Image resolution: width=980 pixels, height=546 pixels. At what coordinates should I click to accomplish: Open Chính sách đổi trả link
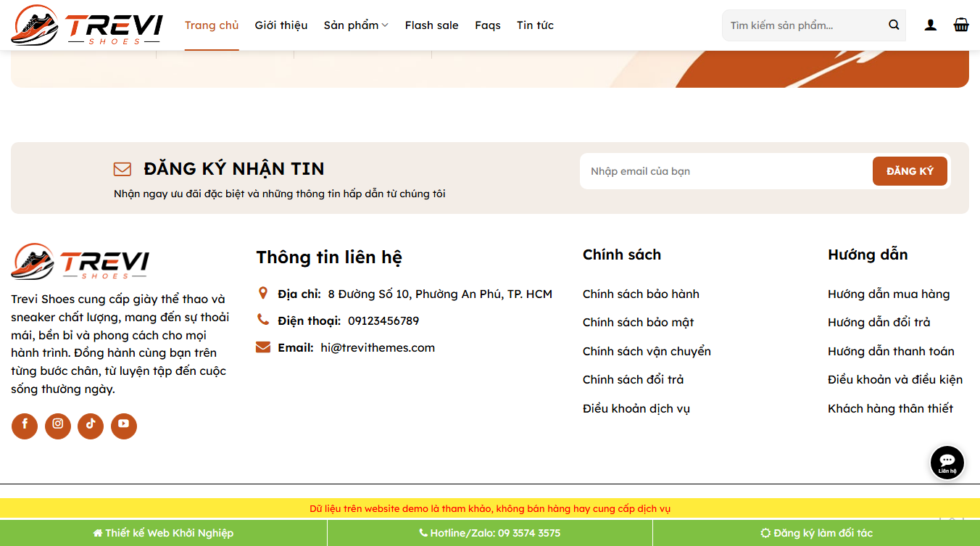tap(634, 379)
